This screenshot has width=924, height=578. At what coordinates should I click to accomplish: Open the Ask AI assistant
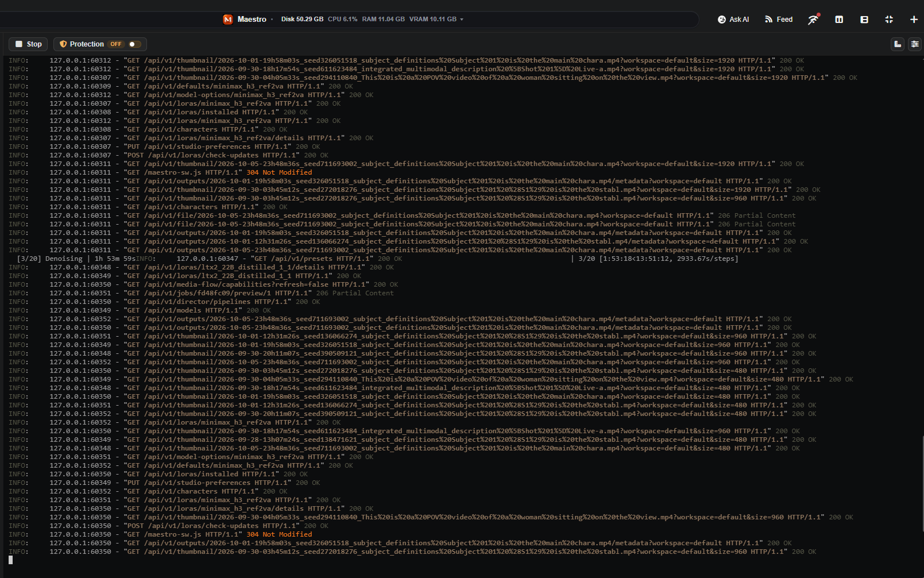click(733, 20)
